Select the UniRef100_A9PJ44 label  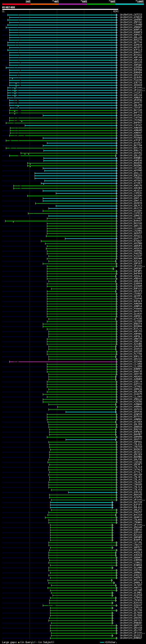131,58
